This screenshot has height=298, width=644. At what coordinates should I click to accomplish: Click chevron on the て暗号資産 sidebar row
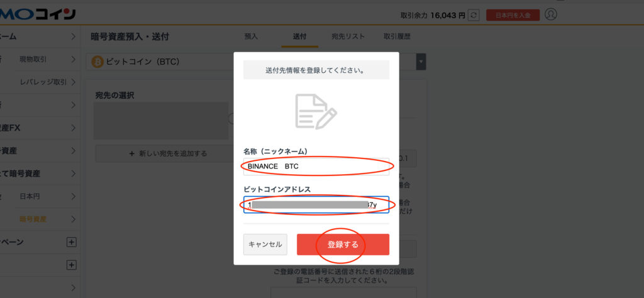pyautogui.click(x=73, y=174)
